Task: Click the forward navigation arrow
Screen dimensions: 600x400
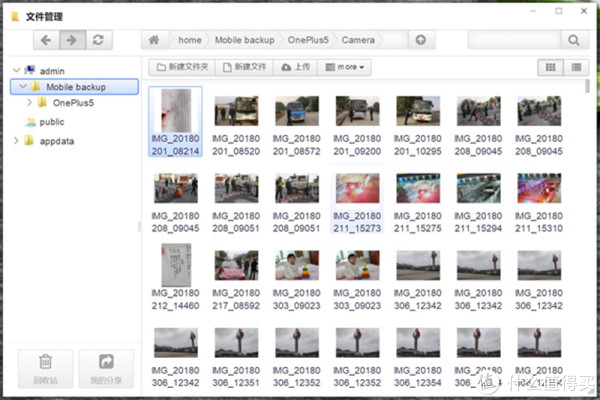Action: coord(71,40)
